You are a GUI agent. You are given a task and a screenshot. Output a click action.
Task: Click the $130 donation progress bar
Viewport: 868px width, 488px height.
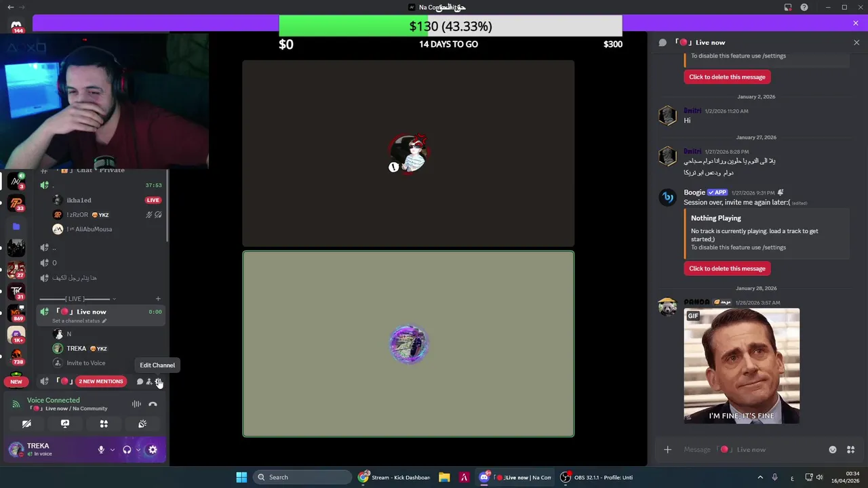(x=450, y=26)
